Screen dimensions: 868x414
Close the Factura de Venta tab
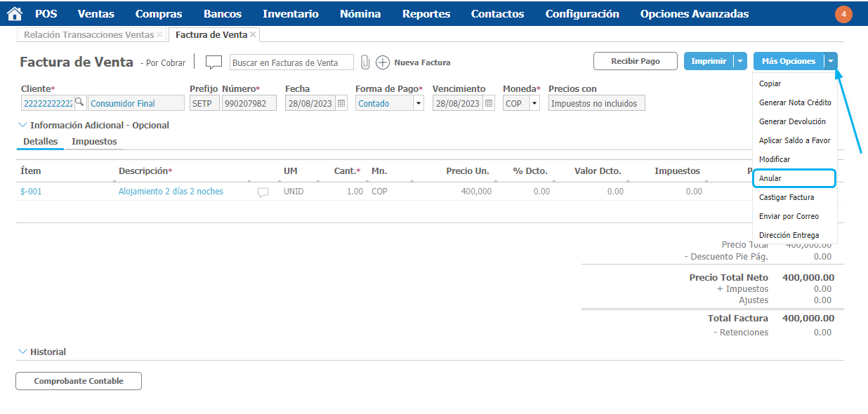click(253, 34)
